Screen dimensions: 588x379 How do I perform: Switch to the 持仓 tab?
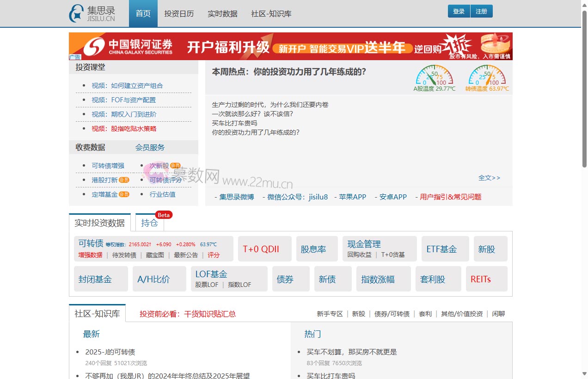click(x=149, y=223)
